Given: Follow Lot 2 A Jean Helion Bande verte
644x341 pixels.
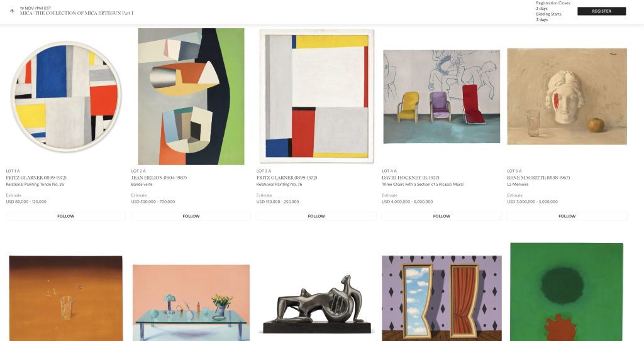Looking at the screenshot, I should (x=191, y=216).
